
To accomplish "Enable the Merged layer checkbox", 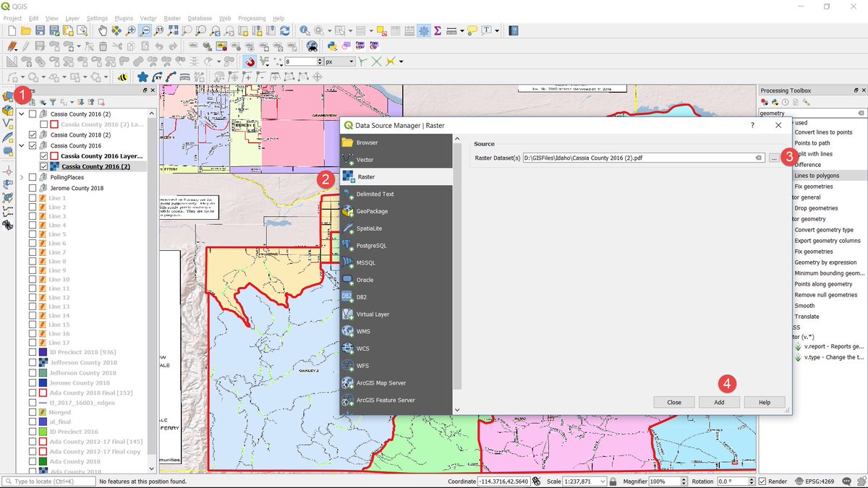I will [x=33, y=412].
